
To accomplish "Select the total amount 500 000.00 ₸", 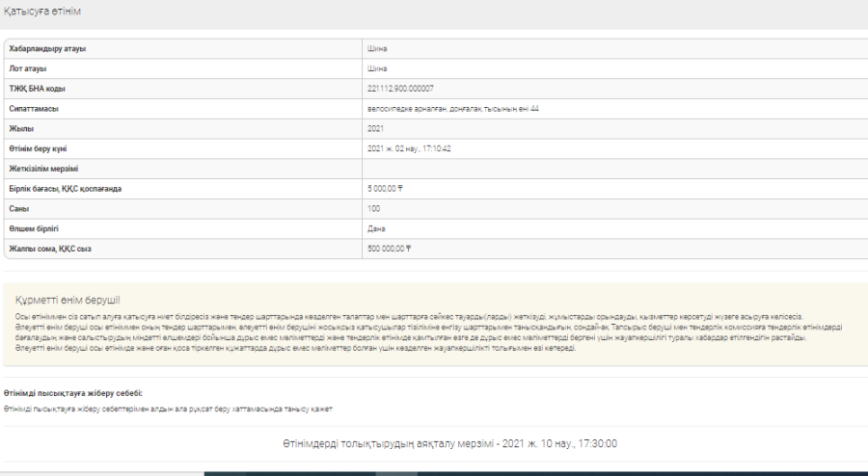I will pos(390,249).
